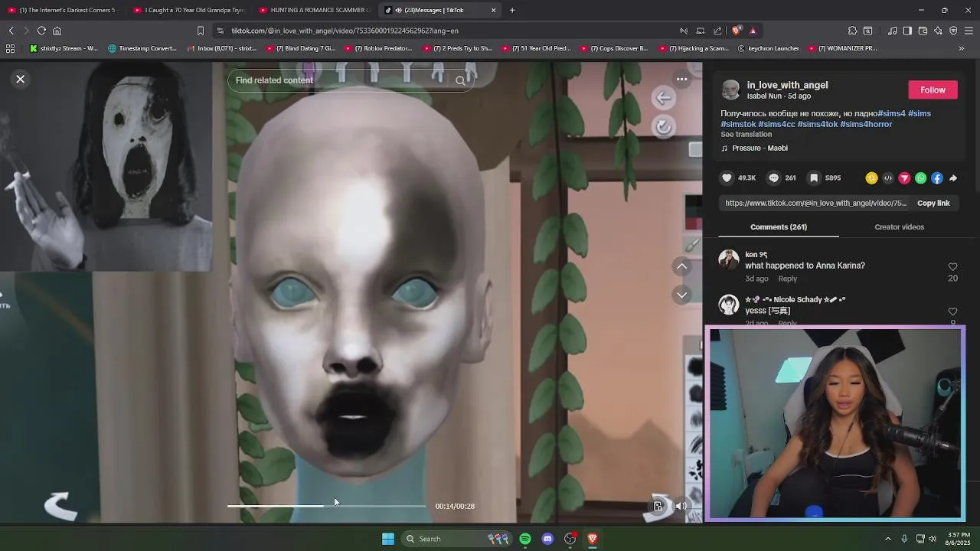Switch to Comments (261) tab
Screen dimensions: 980x551
pos(779,227)
